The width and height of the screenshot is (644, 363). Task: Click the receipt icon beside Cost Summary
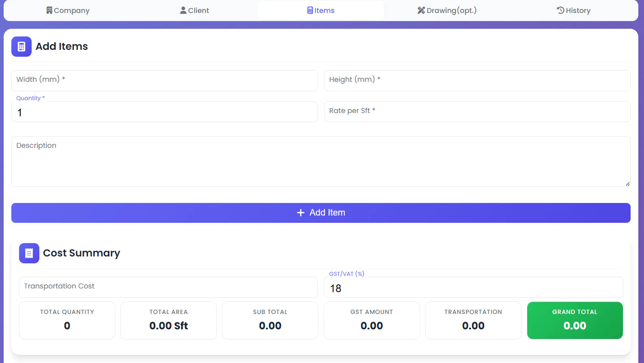(29, 253)
